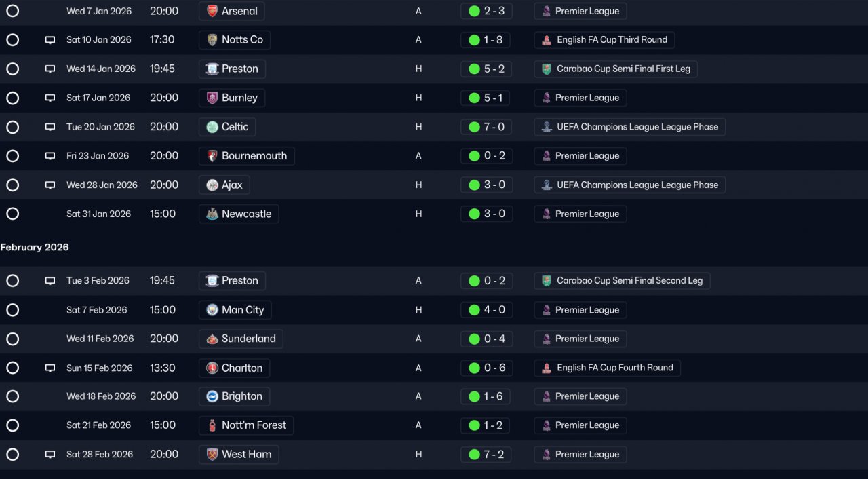The image size is (868, 479).
Task: Click the Arsenal club badge icon
Action: click(x=212, y=11)
